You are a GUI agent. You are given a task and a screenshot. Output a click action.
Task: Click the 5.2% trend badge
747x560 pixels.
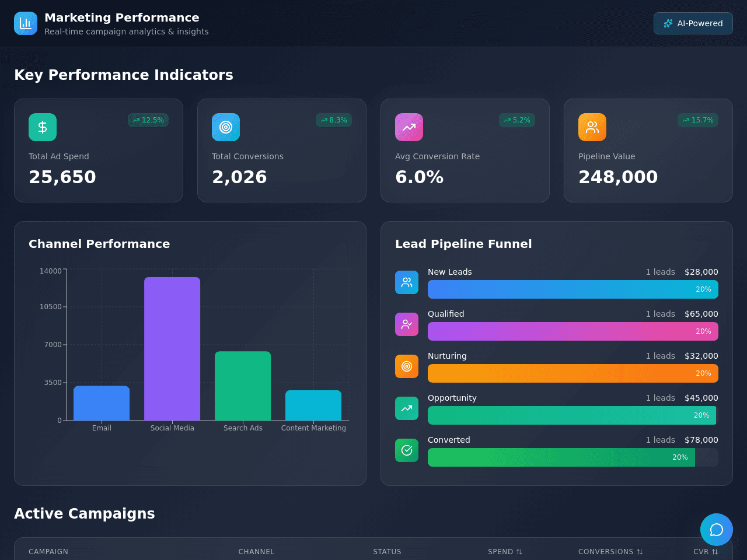(x=517, y=120)
